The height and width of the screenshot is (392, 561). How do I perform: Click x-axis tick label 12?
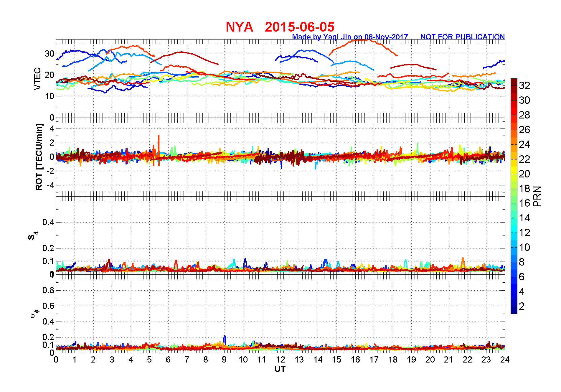(280, 360)
